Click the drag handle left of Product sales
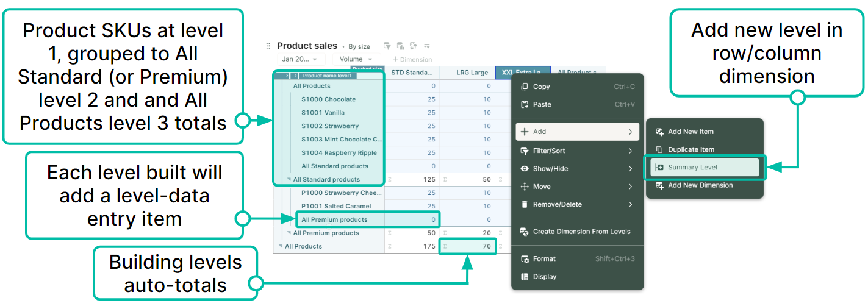This screenshot has width=868, height=306. click(x=268, y=46)
